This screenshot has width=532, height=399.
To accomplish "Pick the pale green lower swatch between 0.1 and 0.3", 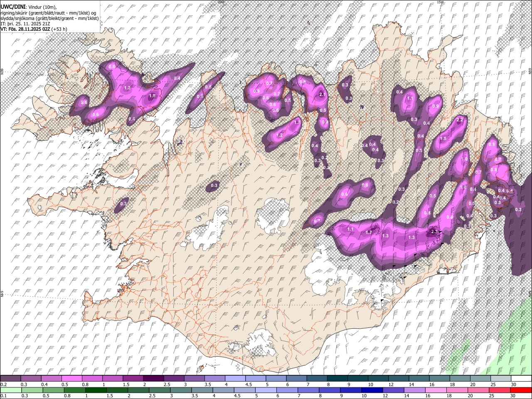I will coord(11,390).
